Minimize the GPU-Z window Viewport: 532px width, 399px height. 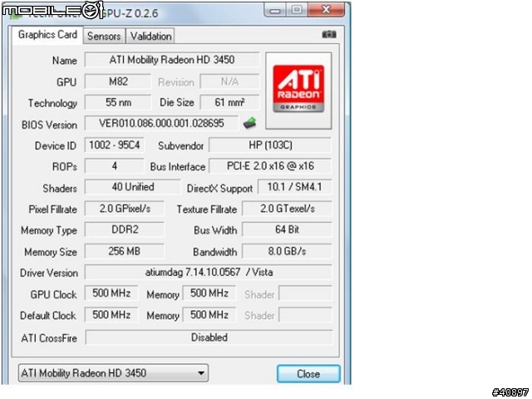275,10
